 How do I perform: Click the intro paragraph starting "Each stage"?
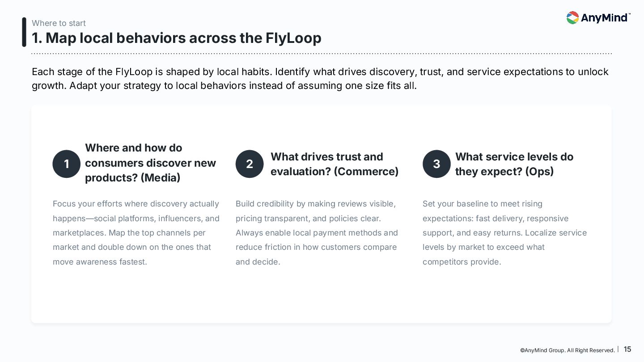point(320,79)
